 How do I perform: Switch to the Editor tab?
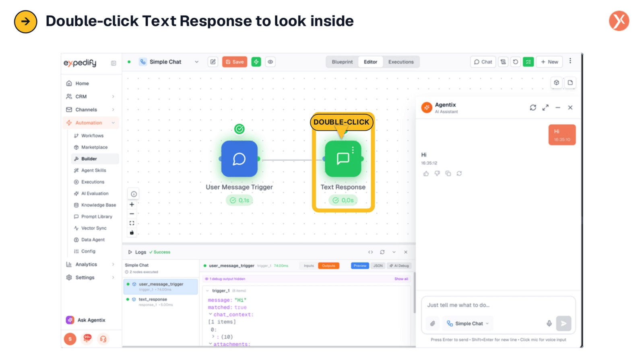pyautogui.click(x=370, y=62)
